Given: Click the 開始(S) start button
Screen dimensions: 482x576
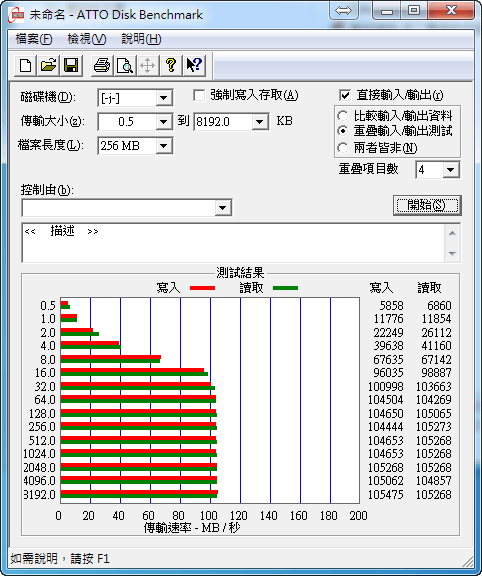Looking at the screenshot, I should click(427, 205).
